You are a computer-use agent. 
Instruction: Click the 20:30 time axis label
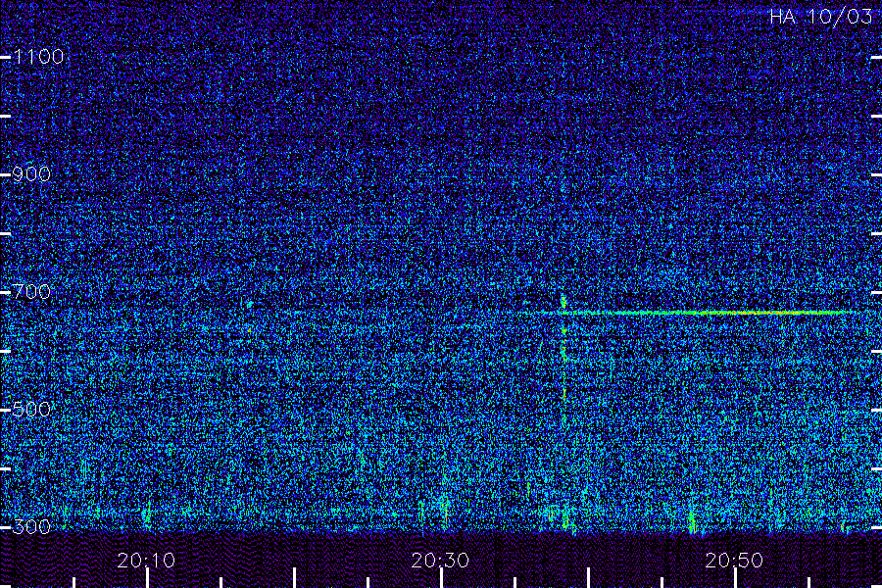[440, 561]
